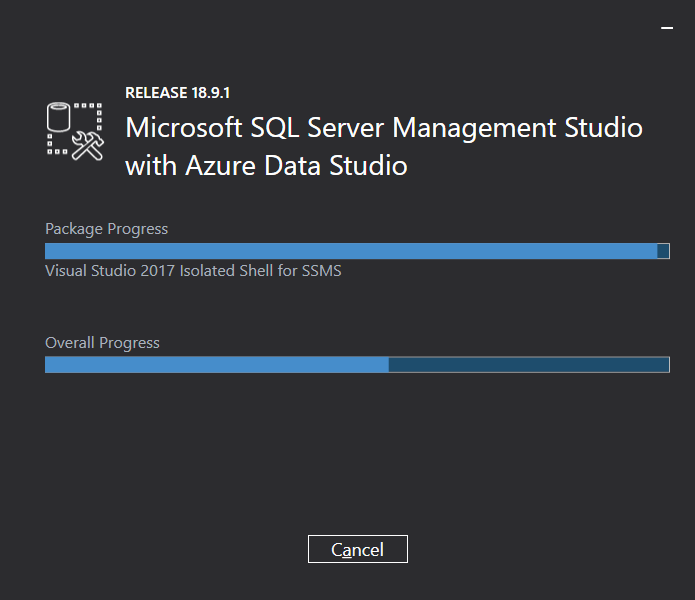This screenshot has height=600, width=695.
Task: Click the 'with Azure Data Studio' subtitle line
Action: 266,166
